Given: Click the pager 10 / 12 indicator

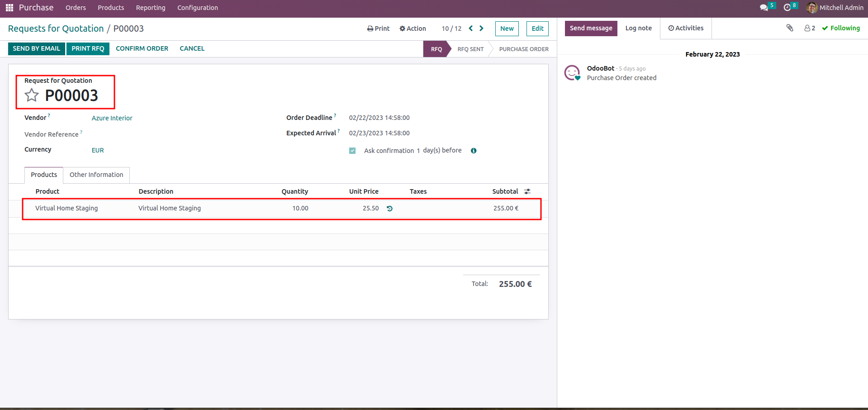Looking at the screenshot, I should point(451,29).
